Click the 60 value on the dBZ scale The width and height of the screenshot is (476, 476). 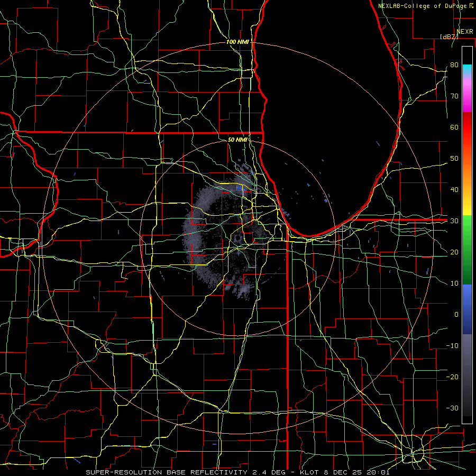(454, 127)
